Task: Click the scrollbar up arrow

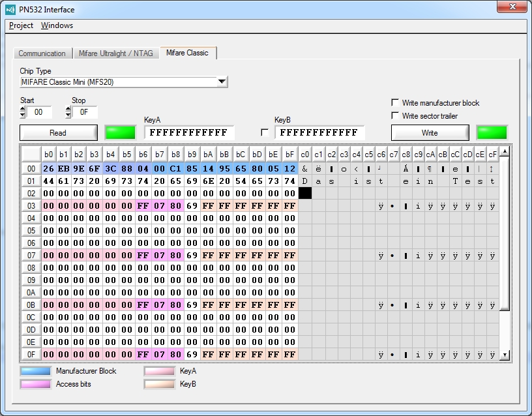Action: pos(505,151)
